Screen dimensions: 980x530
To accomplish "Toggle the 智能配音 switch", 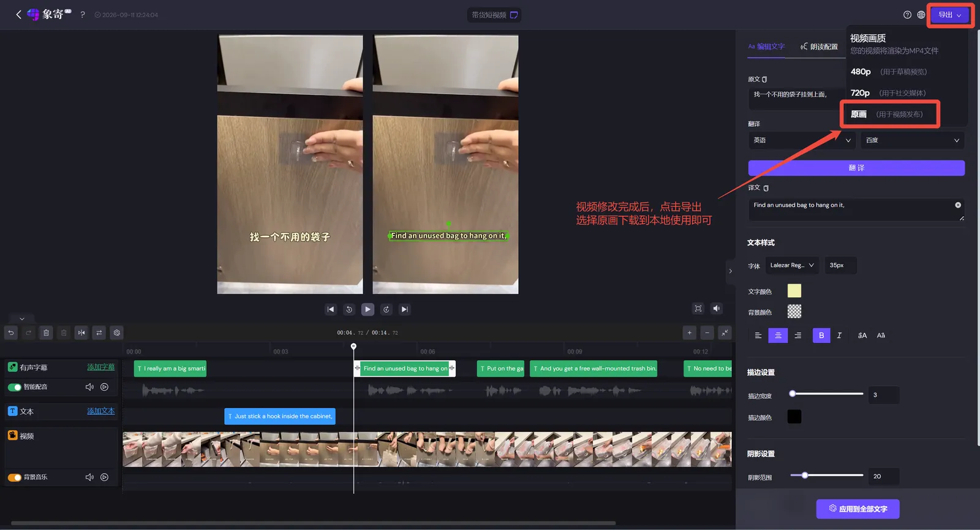I will pos(14,387).
